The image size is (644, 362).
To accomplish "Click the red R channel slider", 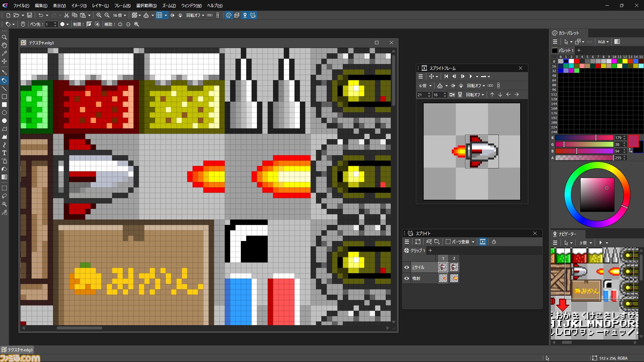I will click(584, 138).
